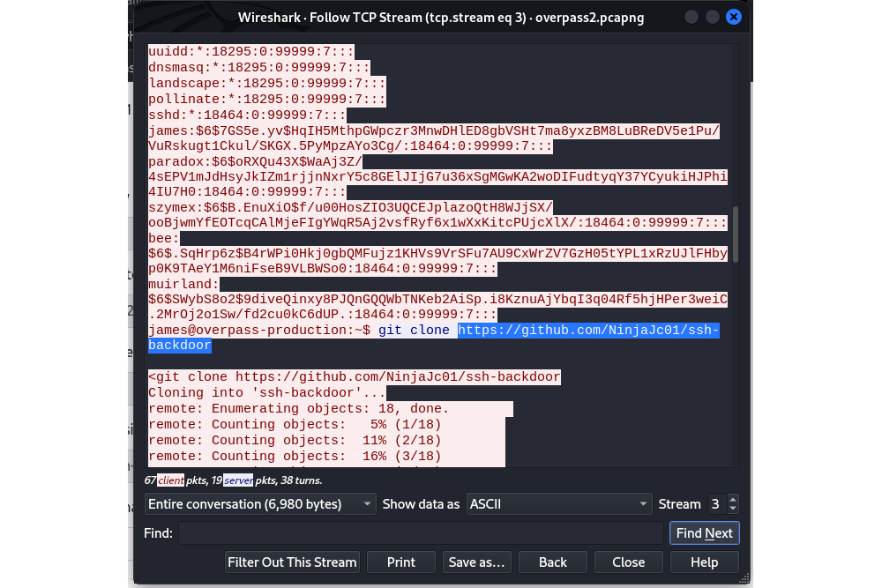Click the Help button

(x=704, y=562)
